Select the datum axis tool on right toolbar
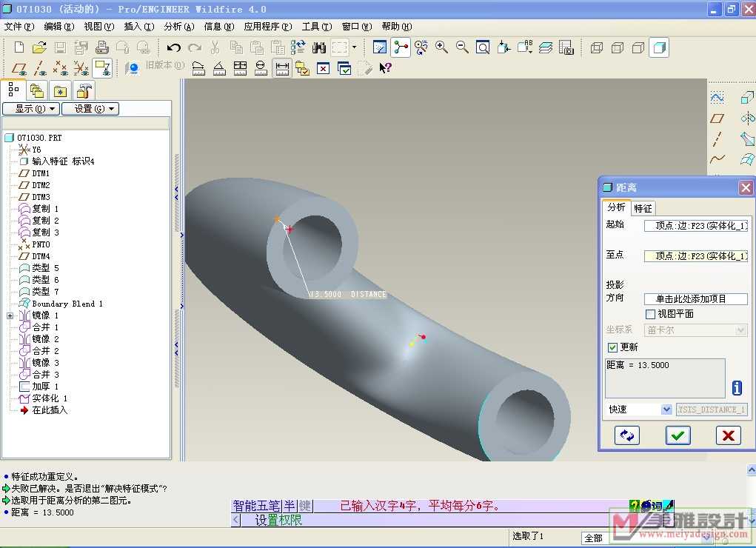 (x=717, y=139)
